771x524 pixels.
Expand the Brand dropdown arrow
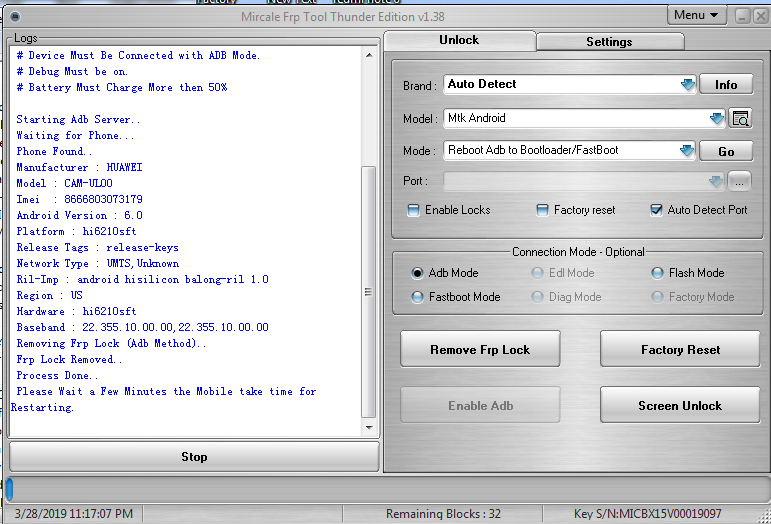coord(687,85)
